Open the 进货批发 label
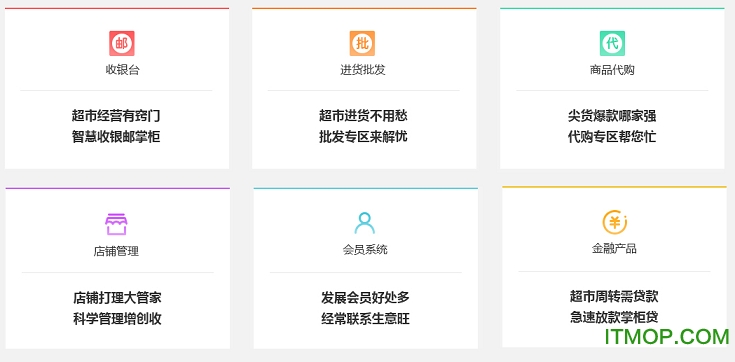This screenshot has height=362, width=735. coord(363,70)
